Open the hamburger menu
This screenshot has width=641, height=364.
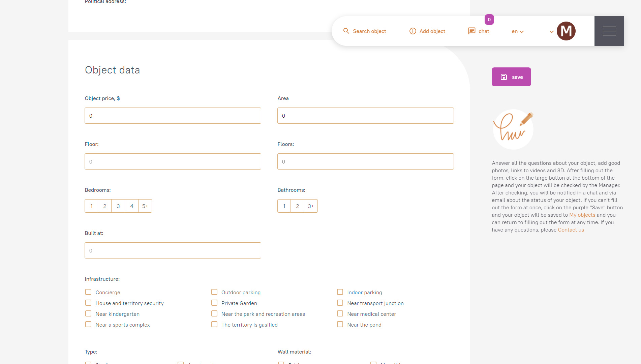(609, 31)
